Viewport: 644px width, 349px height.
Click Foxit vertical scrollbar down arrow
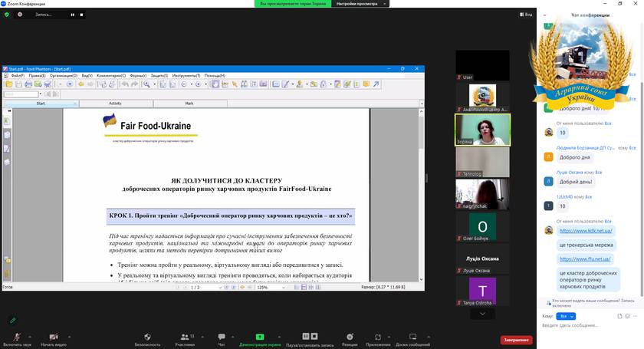pos(421,279)
